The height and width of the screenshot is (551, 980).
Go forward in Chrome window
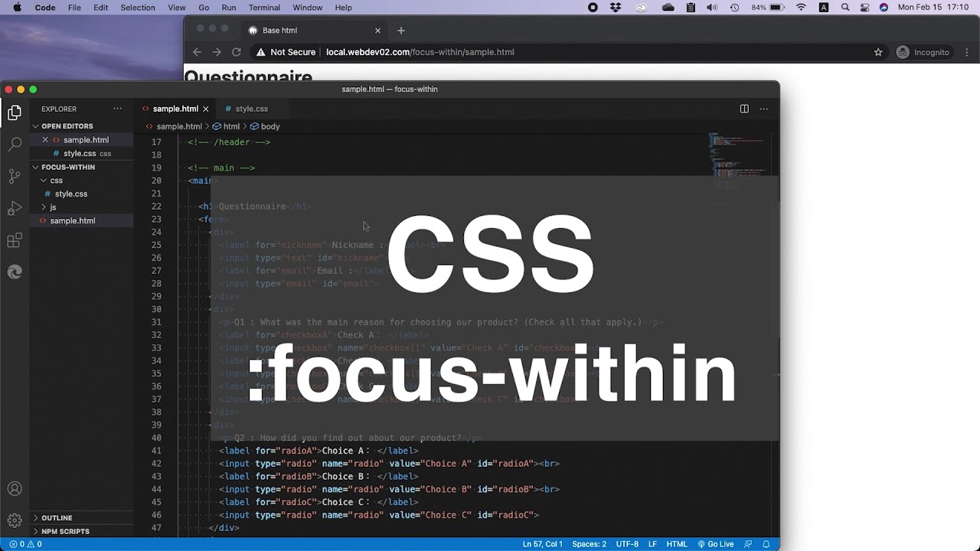tap(217, 52)
